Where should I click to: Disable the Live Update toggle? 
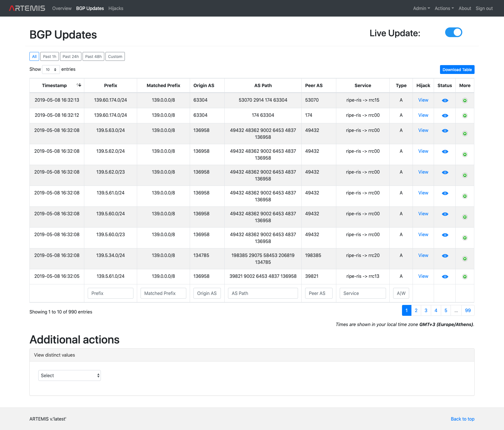[453, 32]
